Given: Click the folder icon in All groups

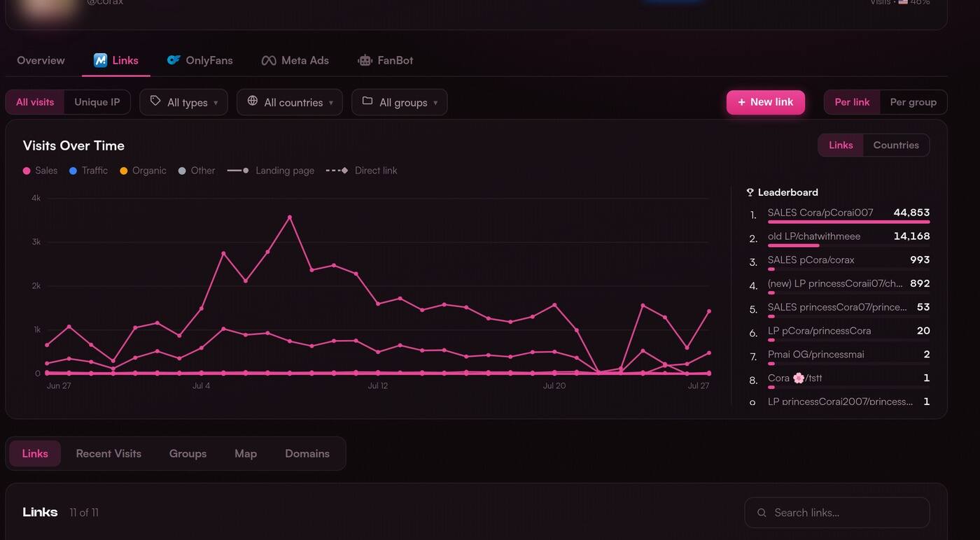Looking at the screenshot, I should coord(367,101).
